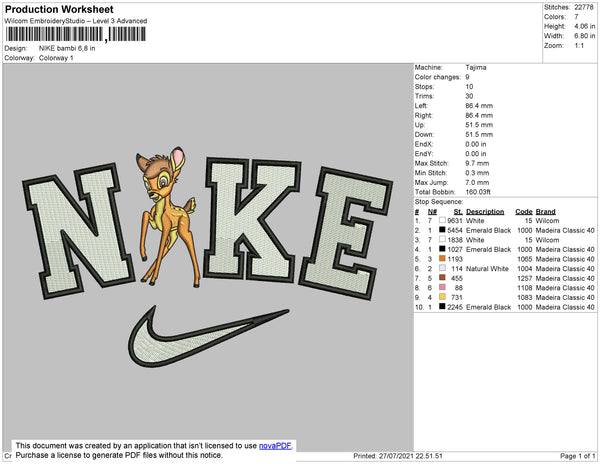
Task: Click the yellow swatch for stop 9 (731 stitches)
Action: [x=442, y=297]
